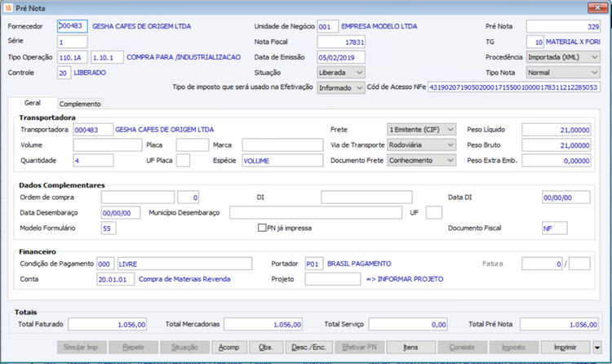Image resolution: width=612 pixels, height=364 pixels.
Task: Click the Repetir button
Action: pos(134,347)
